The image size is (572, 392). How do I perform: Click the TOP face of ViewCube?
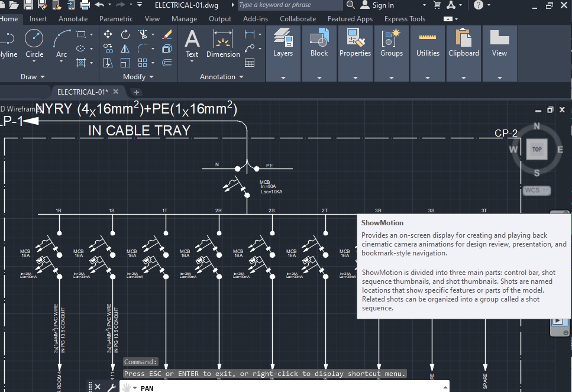[537, 149]
